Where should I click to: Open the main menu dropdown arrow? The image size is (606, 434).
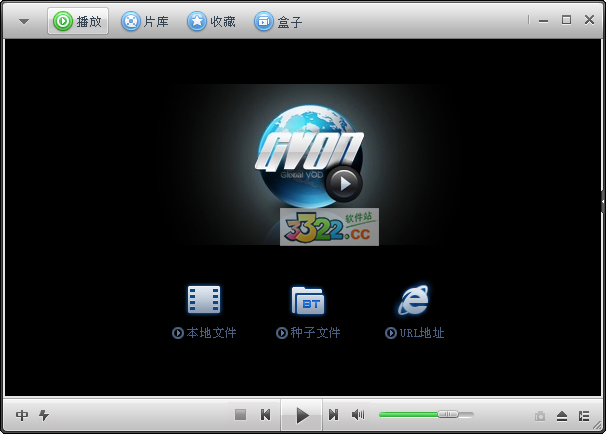[24, 22]
